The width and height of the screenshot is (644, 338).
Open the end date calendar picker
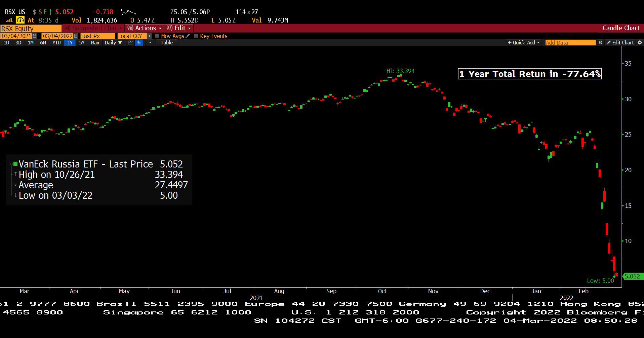click(76, 36)
